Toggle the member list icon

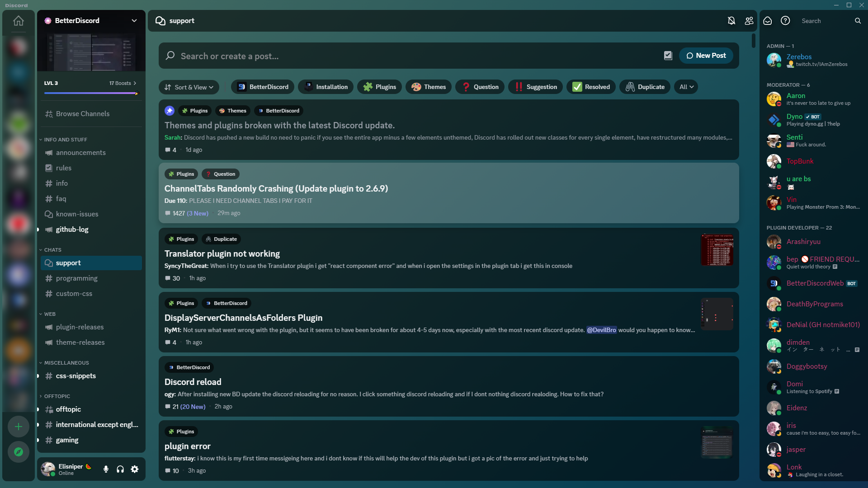749,21
